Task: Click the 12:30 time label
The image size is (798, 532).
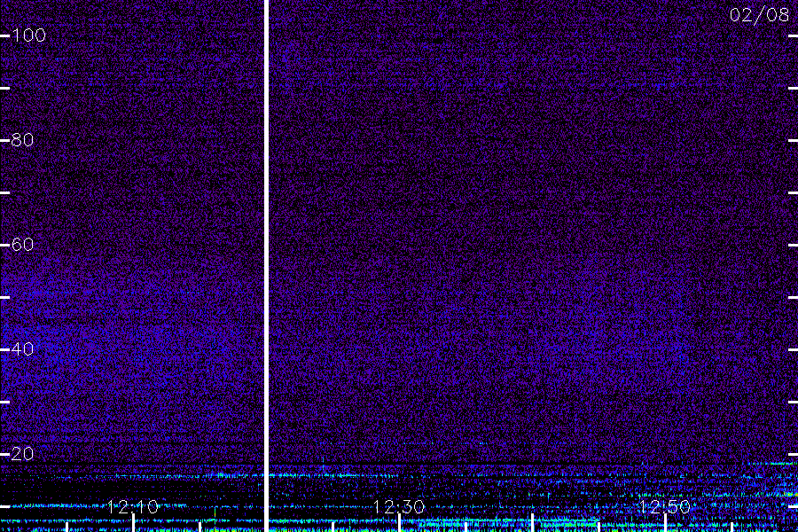Action: tap(398, 506)
